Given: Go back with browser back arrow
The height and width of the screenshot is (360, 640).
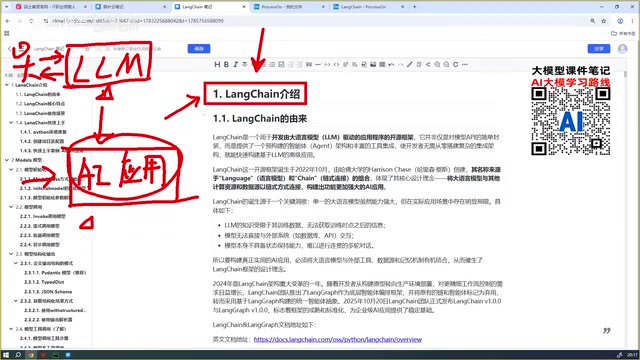Looking at the screenshot, I should pos(8,21).
